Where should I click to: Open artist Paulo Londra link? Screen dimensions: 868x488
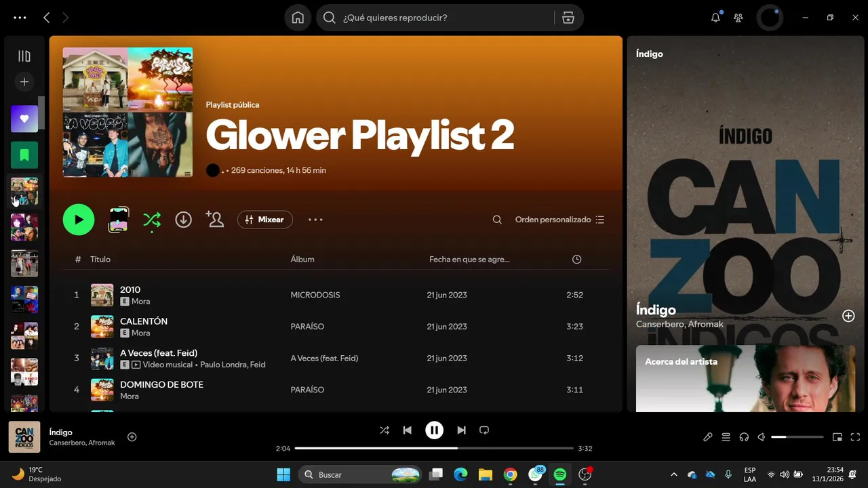pyautogui.click(x=224, y=365)
